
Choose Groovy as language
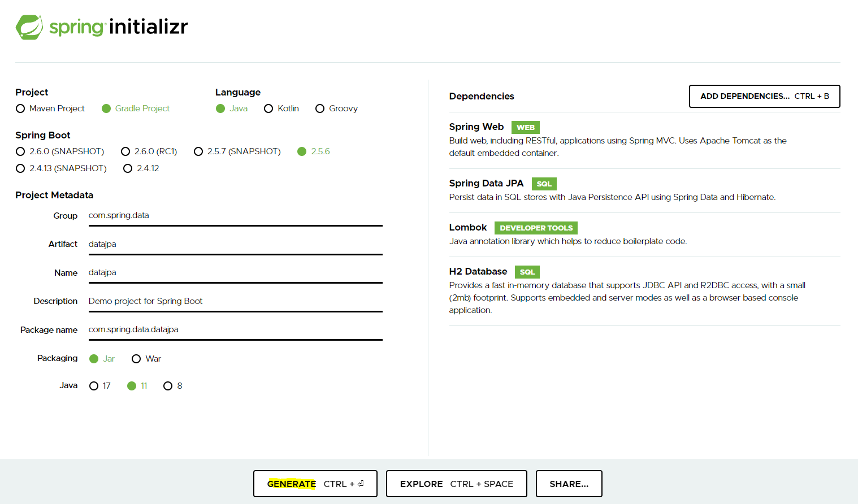pyautogui.click(x=336, y=108)
